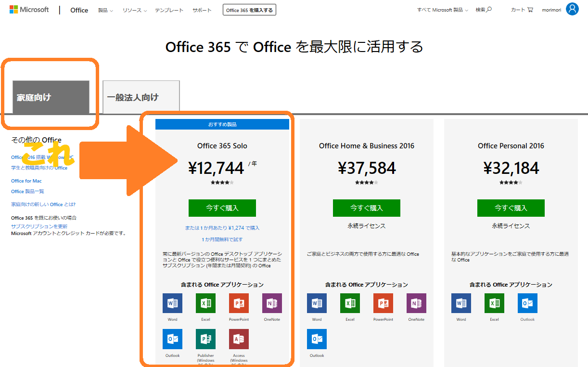Click star rating under Home & Business 2016
The width and height of the screenshot is (588, 367).
(367, 183)
